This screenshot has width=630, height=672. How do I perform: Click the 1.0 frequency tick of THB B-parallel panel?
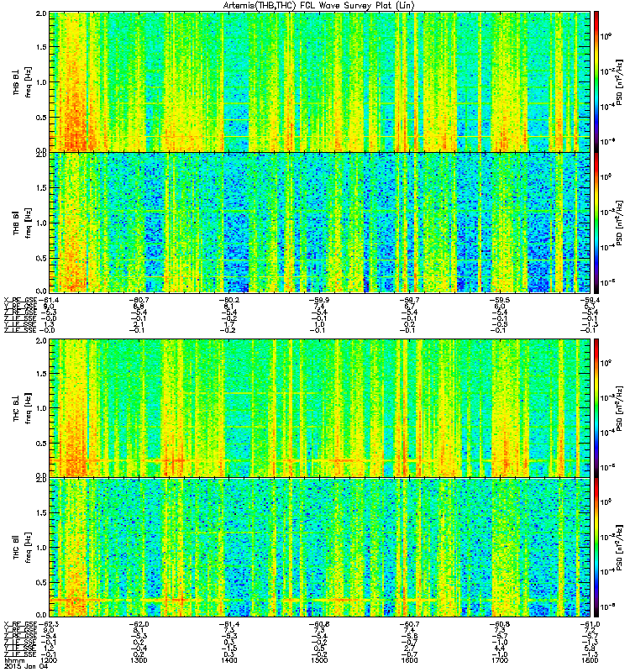[41, 223]
